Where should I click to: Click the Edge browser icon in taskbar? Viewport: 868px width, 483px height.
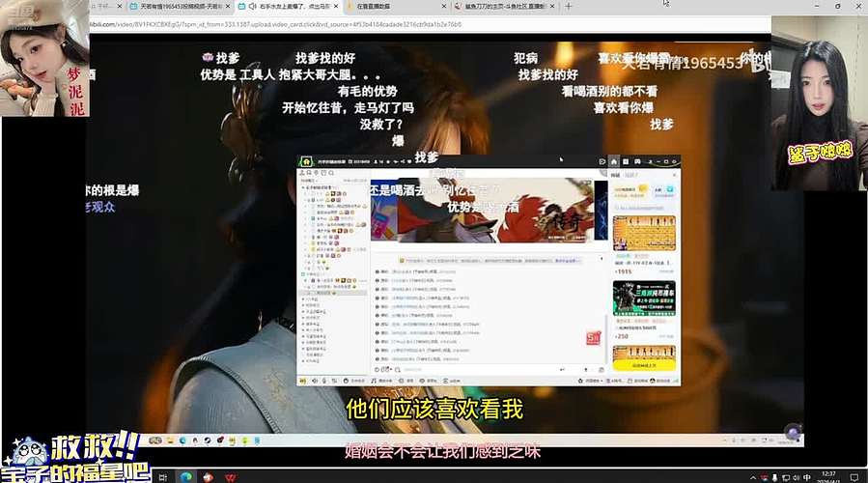click(185, 477)
